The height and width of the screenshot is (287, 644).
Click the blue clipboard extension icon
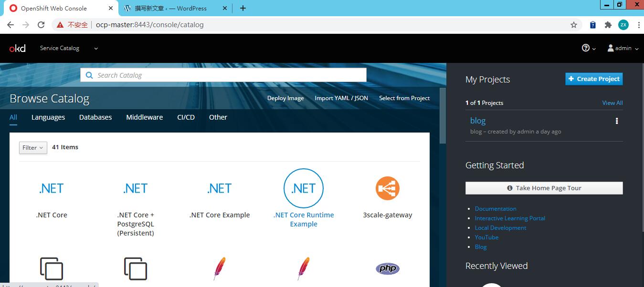[592, 25]
